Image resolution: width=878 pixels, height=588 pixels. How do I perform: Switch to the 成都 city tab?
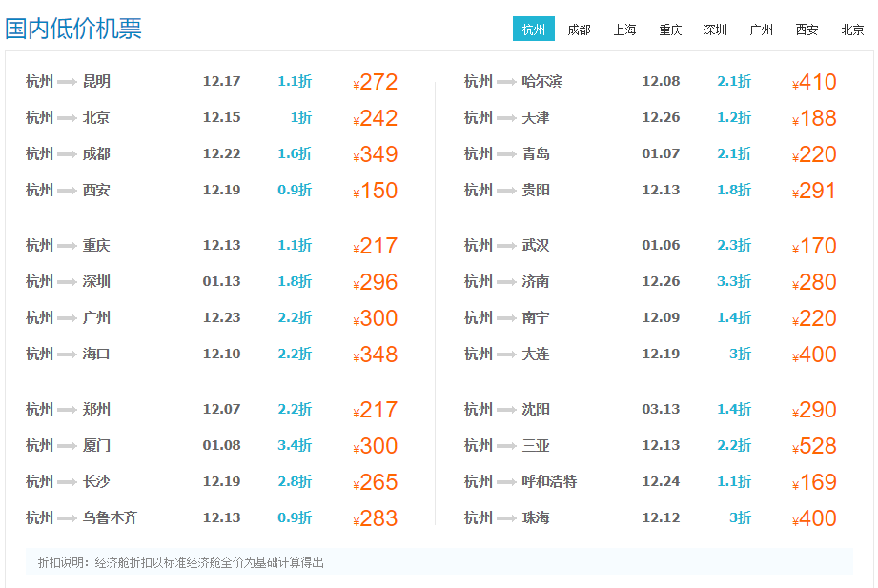tap(579, 30)
